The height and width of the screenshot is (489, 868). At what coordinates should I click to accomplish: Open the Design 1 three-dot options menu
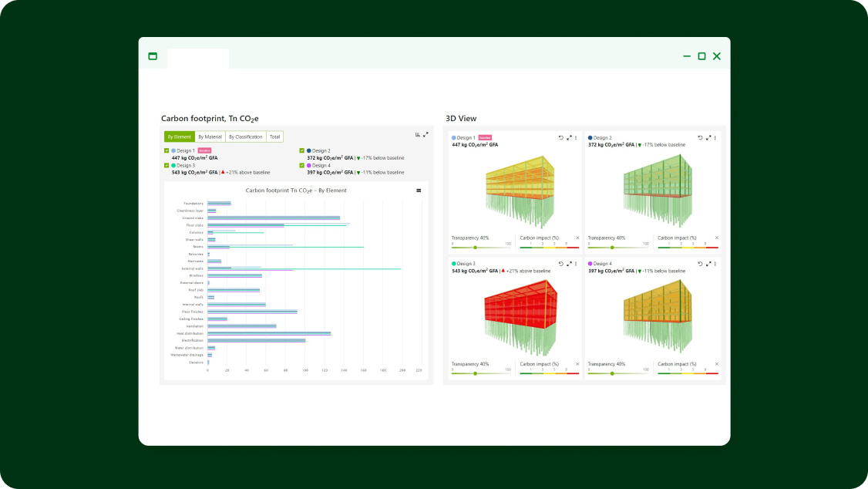576,137
